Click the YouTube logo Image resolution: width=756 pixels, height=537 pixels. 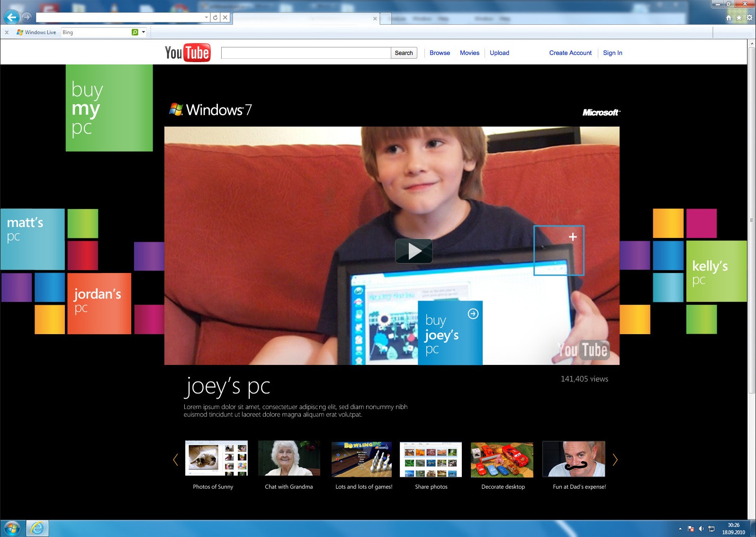coord(188,53)
